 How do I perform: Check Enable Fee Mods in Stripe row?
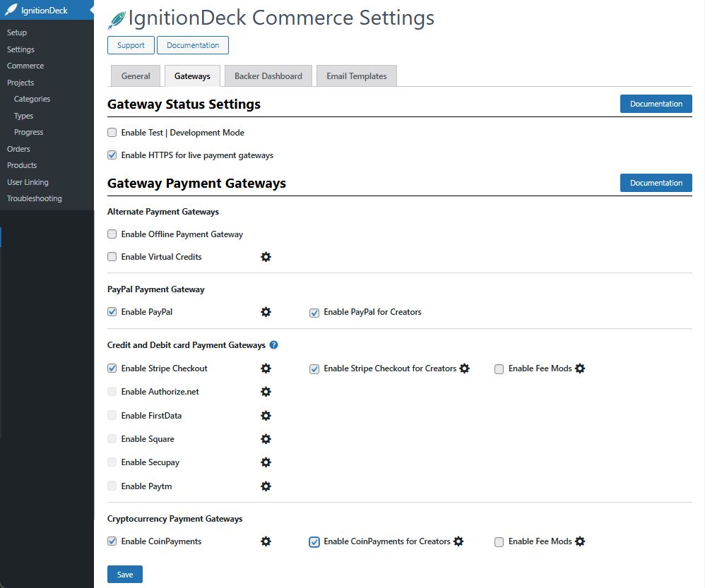click(x=499, y=369)
